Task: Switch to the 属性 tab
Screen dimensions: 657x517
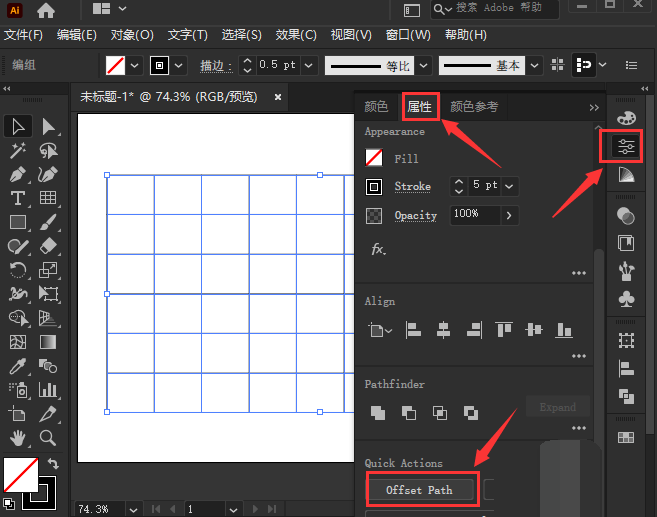Action: [419, 106]
